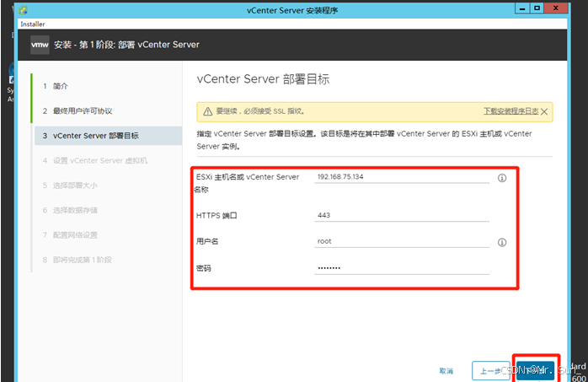The height and width of the screenshot is (382, 588).
Task: Click the label HTTPS 端口
Action: [x=216, y=216]
